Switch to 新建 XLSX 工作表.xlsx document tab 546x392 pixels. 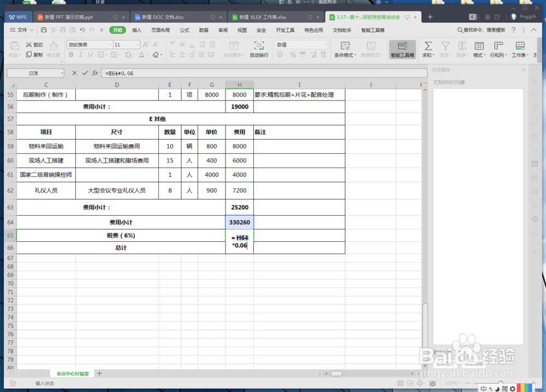275,17
